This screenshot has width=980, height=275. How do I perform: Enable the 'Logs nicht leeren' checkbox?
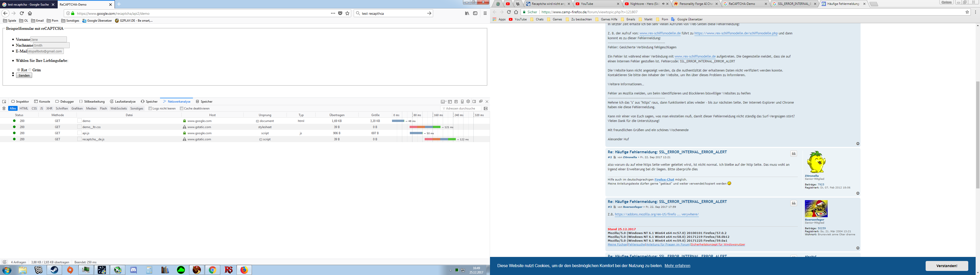pos(150,109)
